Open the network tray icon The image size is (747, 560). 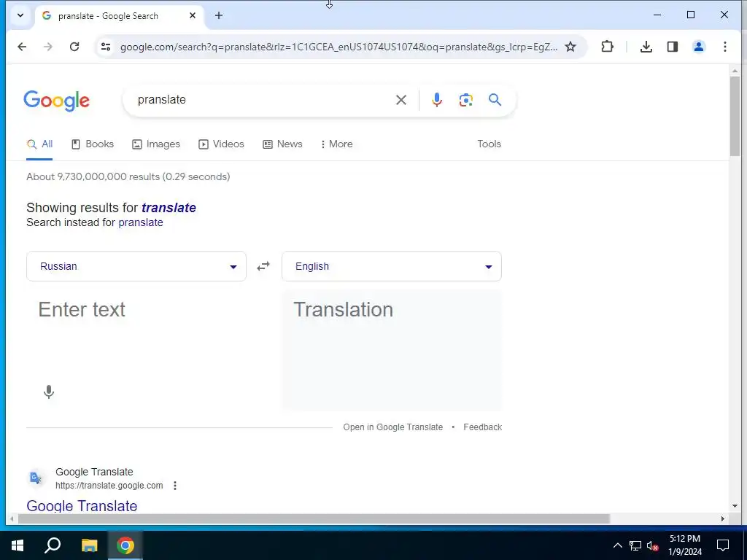635,545
